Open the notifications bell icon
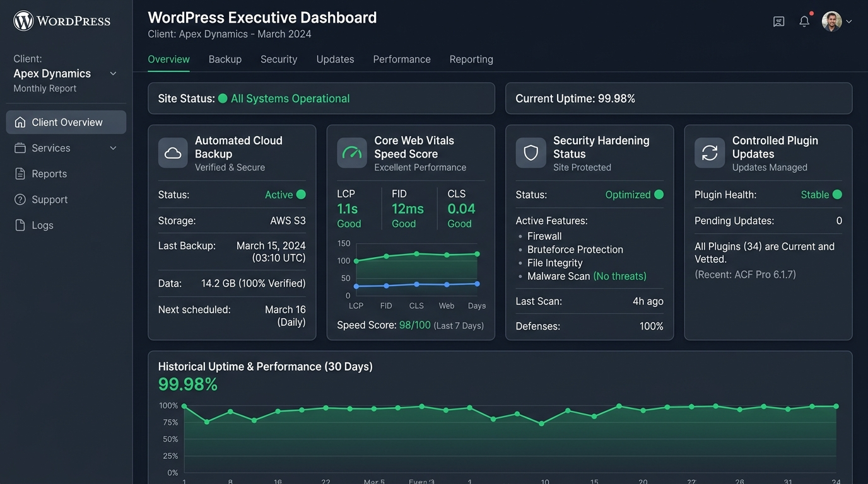 click(x=804, y=21)
